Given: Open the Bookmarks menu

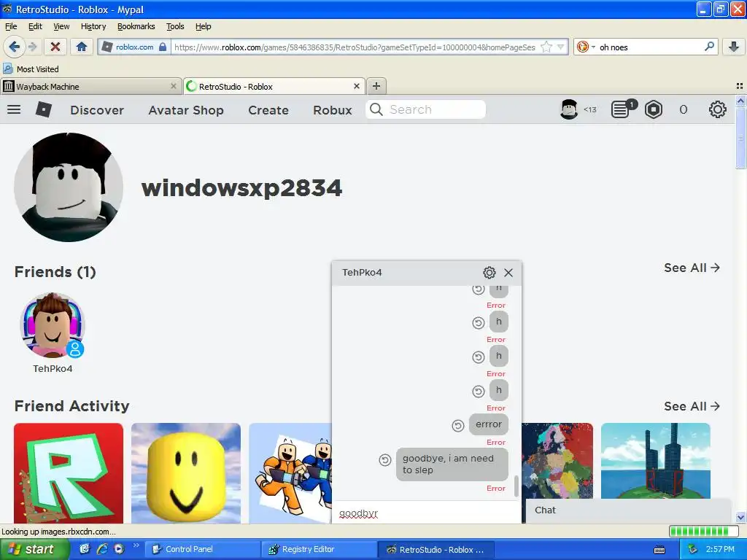Looking at the screenshot, I should (136, 26).
